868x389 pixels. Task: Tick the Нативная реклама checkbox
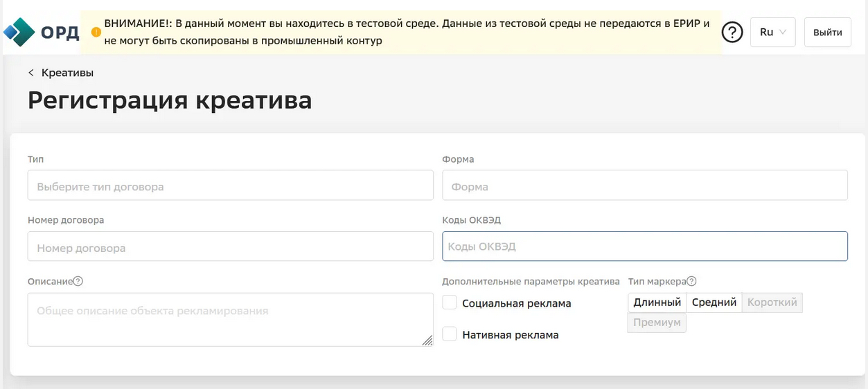click(x=450, y=334)
